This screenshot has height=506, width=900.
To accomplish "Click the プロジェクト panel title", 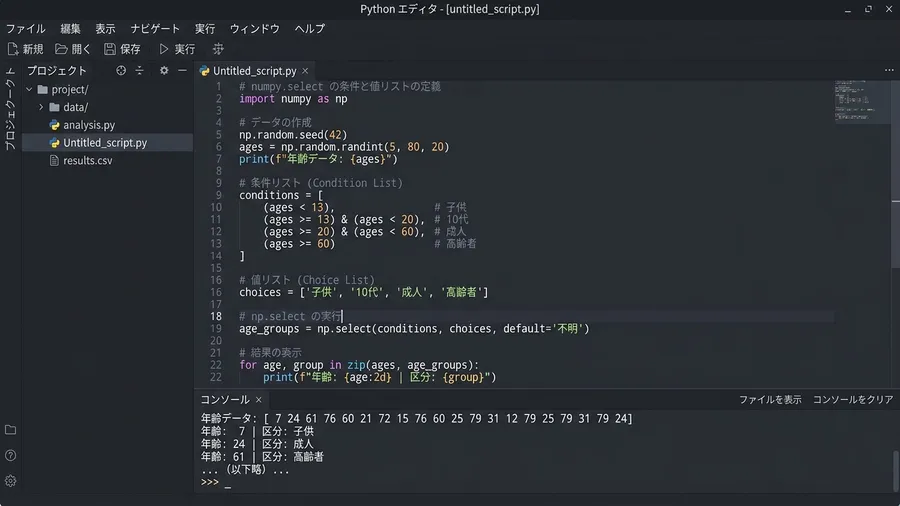I will point(57,71).
